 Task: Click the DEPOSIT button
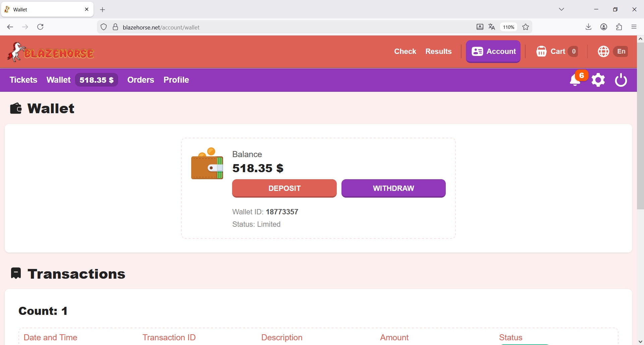[x=284, y=189]
